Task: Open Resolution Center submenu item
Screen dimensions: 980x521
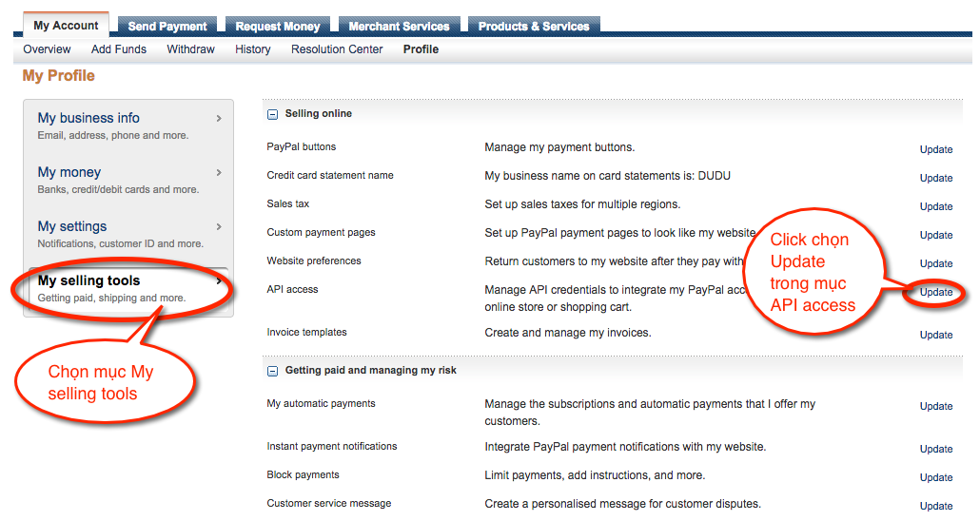Action: (x=337, y=49)
